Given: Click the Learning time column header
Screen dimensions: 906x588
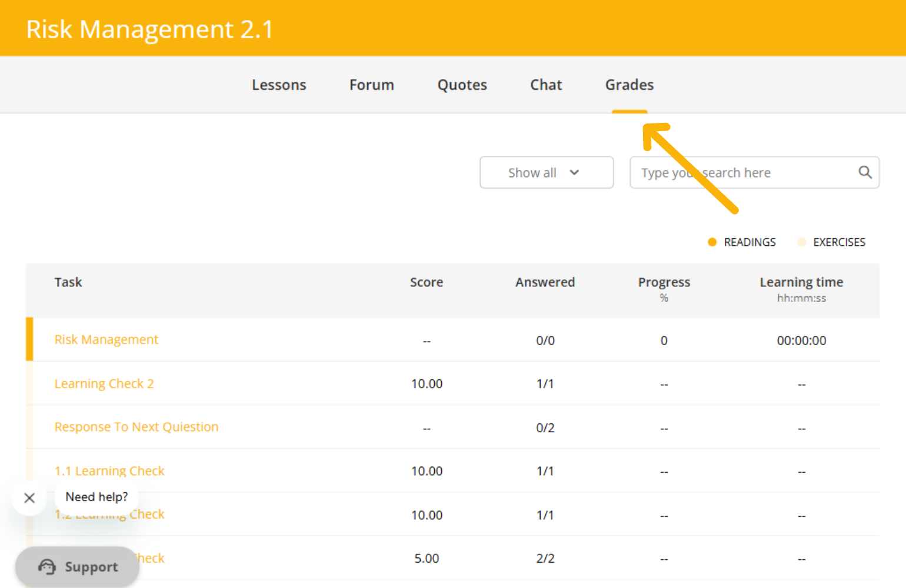Looking at the screenshot, I should point(801,283).
